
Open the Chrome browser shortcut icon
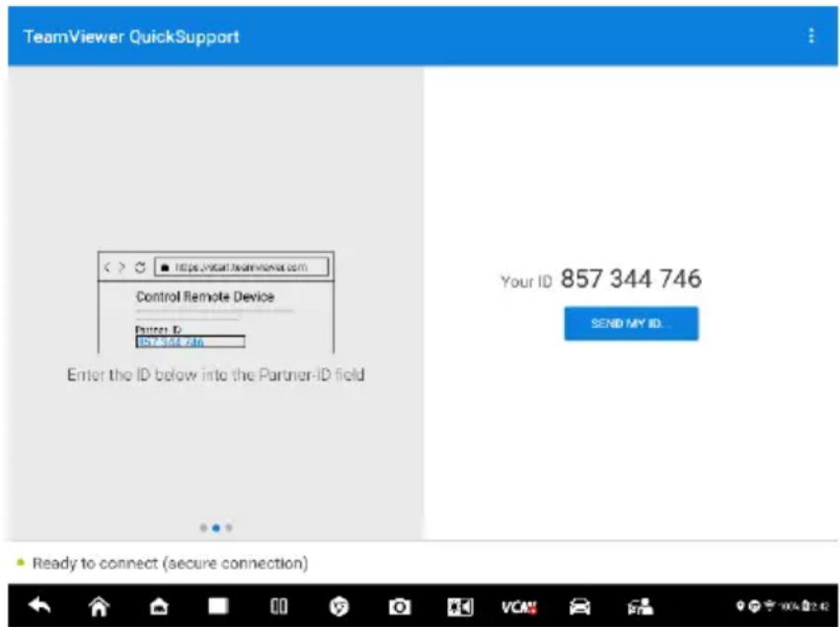339,606
